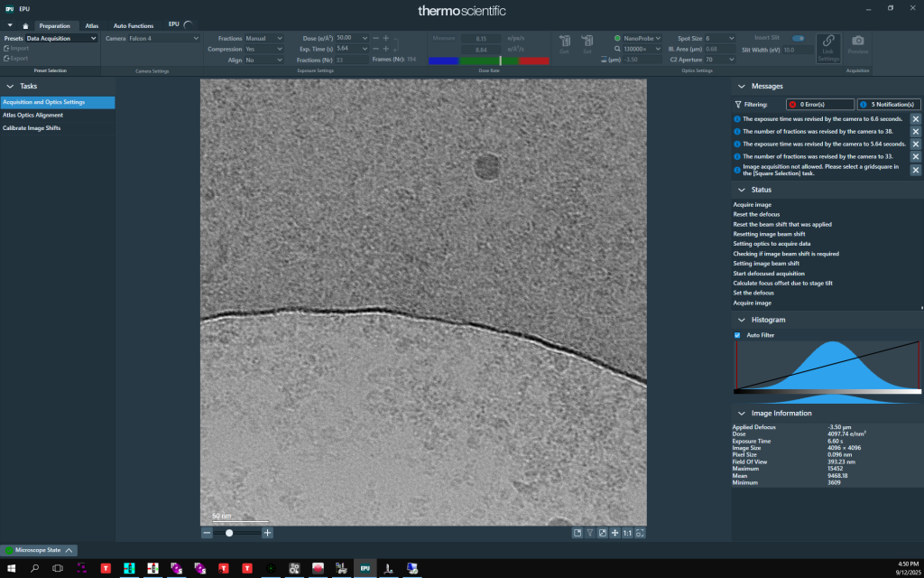Click the filter funnel icon below image
924x578 pixels.
click(x=589, y=533)
